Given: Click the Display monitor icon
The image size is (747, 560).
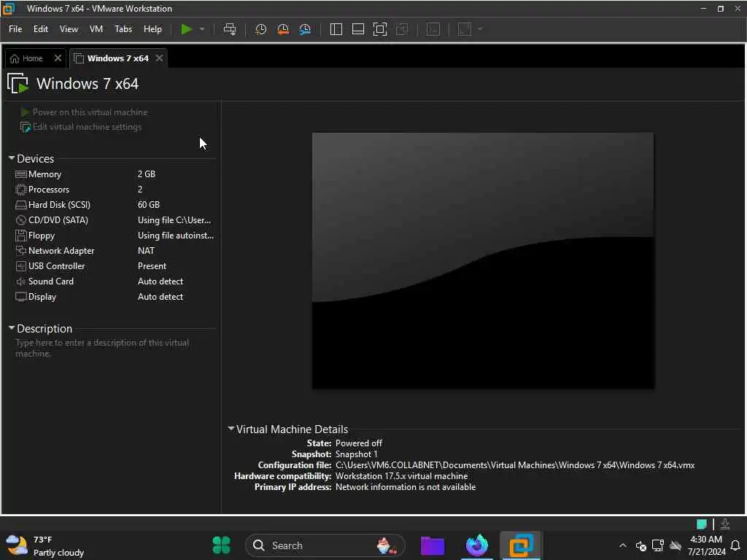Looking at the screenshot, I should tap(21, 297).
